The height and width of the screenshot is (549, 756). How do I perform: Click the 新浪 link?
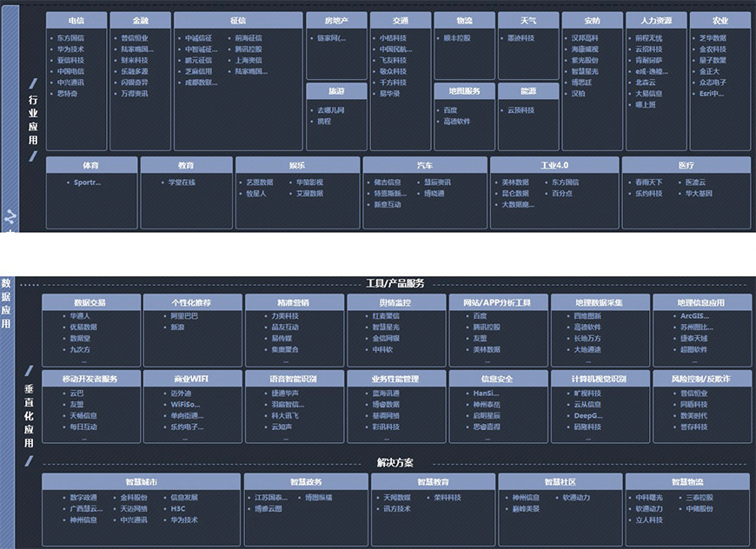[177, 327]
